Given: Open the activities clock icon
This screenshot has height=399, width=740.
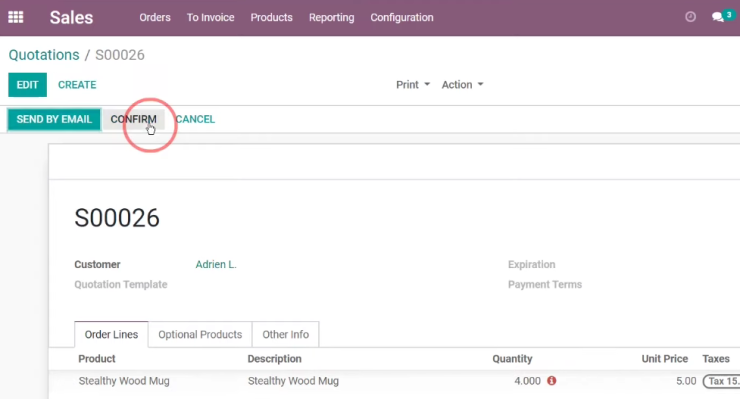Looking at the screenshot, I should (x=690, y=17).
